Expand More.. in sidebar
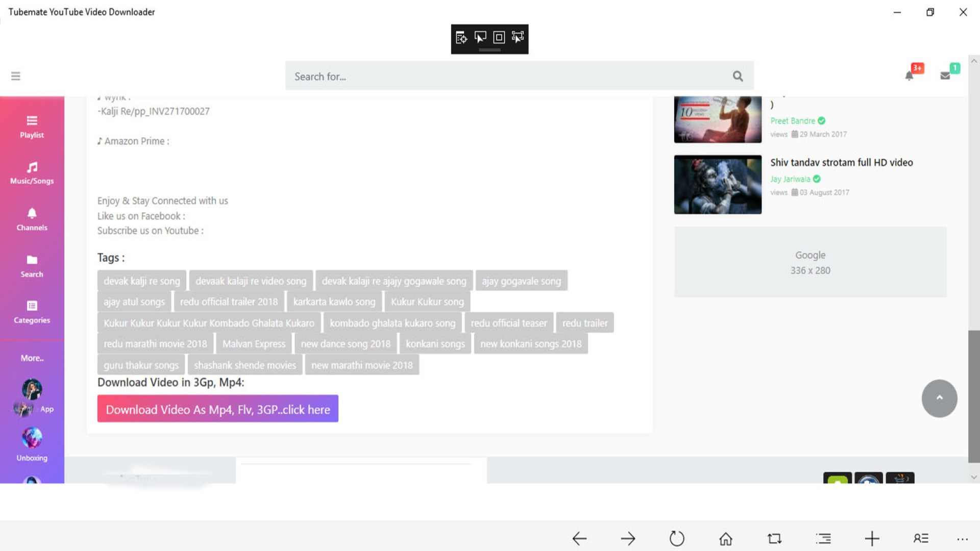The height and width of the screenshot is (551, 980). [x=32, y=358]
